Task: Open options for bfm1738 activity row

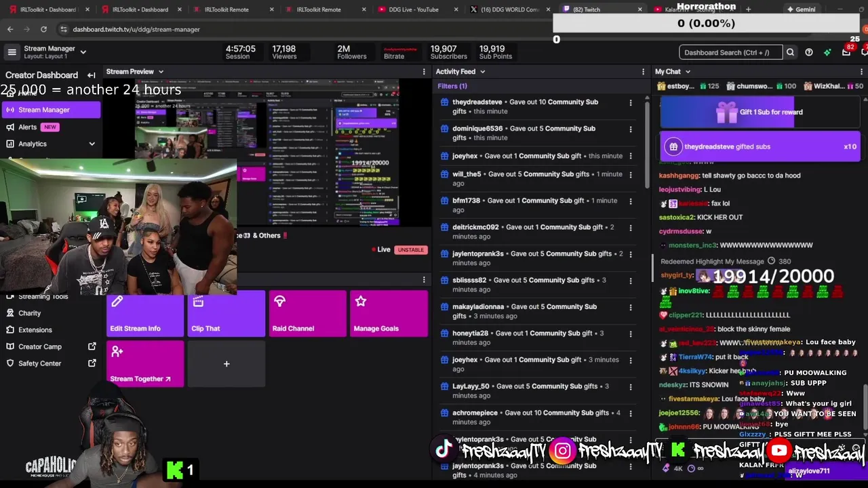Action: (x=631, y=201)
